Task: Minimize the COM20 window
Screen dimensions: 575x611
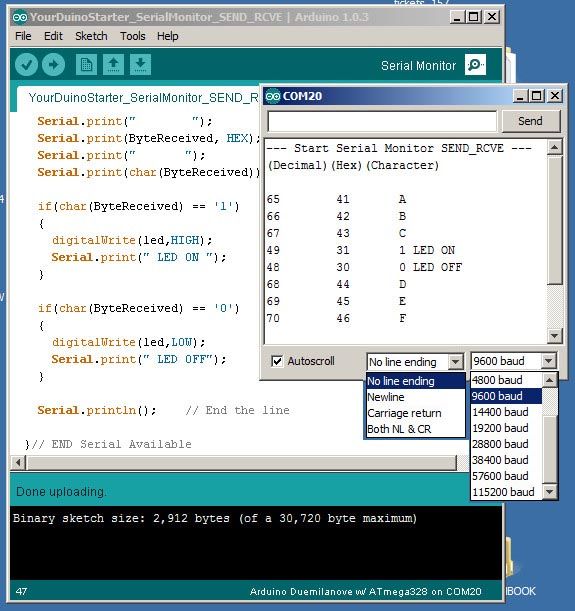Action: 520,96
